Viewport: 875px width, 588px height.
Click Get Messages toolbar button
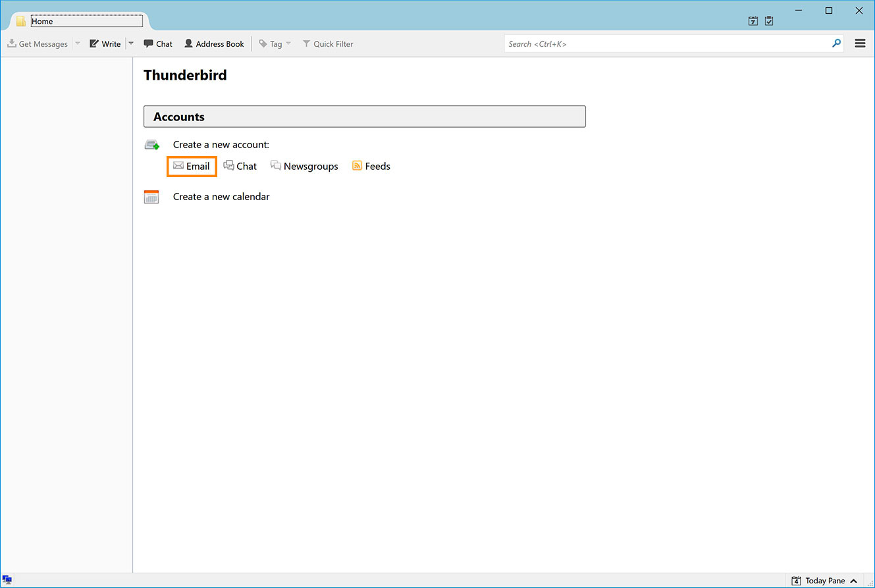38,44
